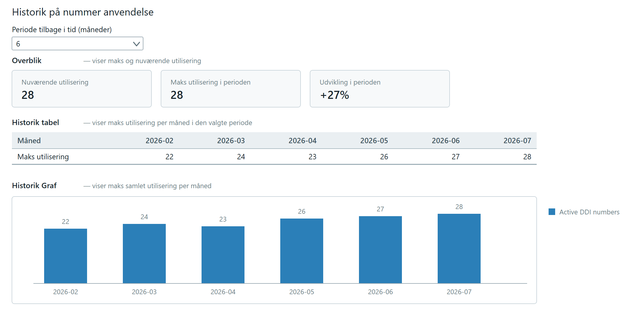Select the 2026-07 bar in chart
The height and width of the screenshot is (318, 644).
[x=459, y=249]
